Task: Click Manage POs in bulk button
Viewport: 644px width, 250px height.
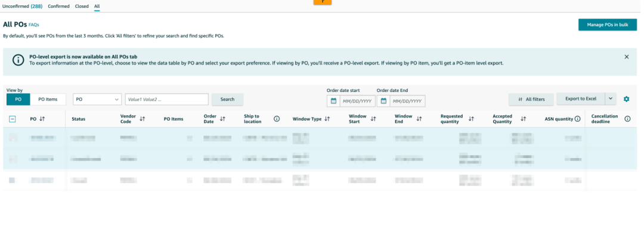Action: pyautogui.click(x=608, y=24)
